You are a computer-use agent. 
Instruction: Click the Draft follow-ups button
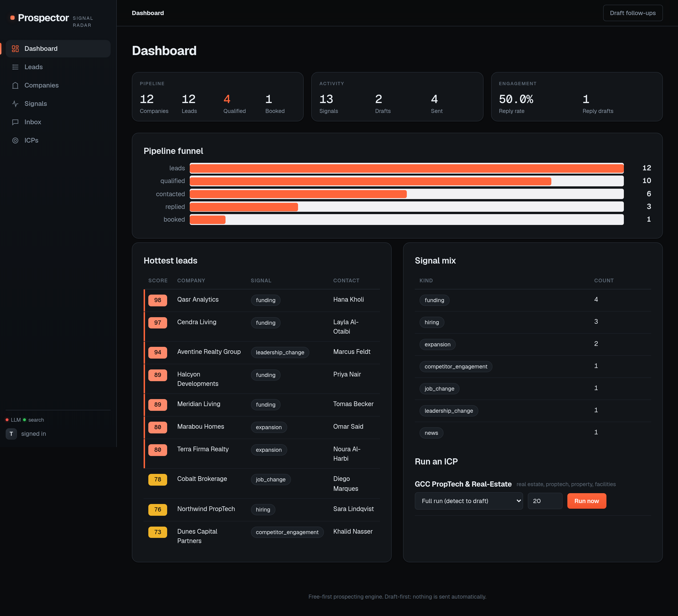(x=633, y=13)
